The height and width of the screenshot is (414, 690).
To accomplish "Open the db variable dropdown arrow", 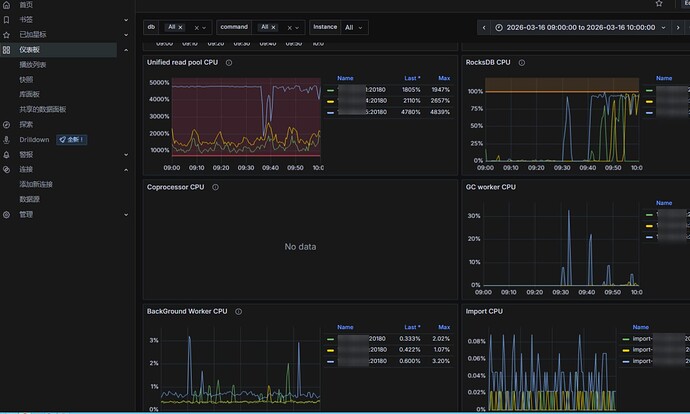I will point(204,28).
